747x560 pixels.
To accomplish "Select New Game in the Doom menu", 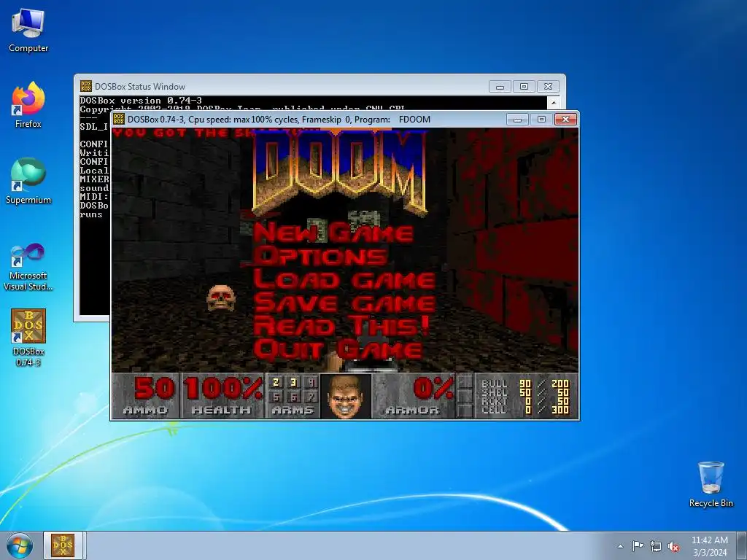I will (x=333, y=233).
